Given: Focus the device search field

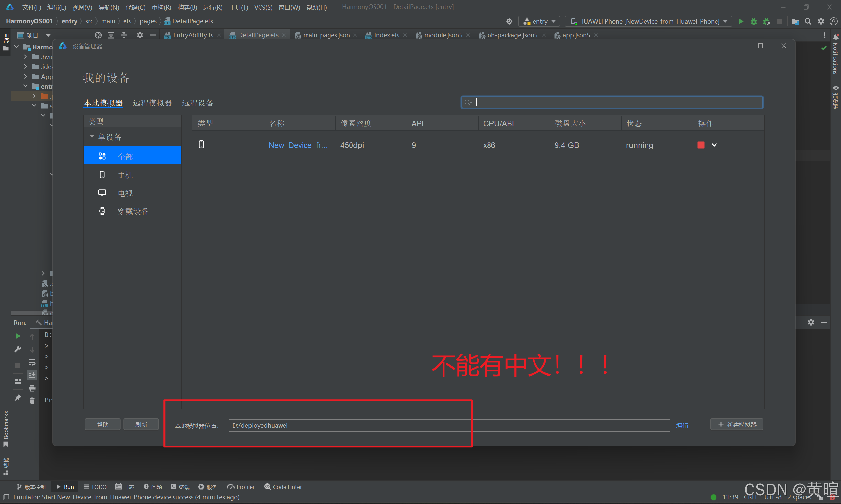Looking at the screenshot, I should coord(612,102).
